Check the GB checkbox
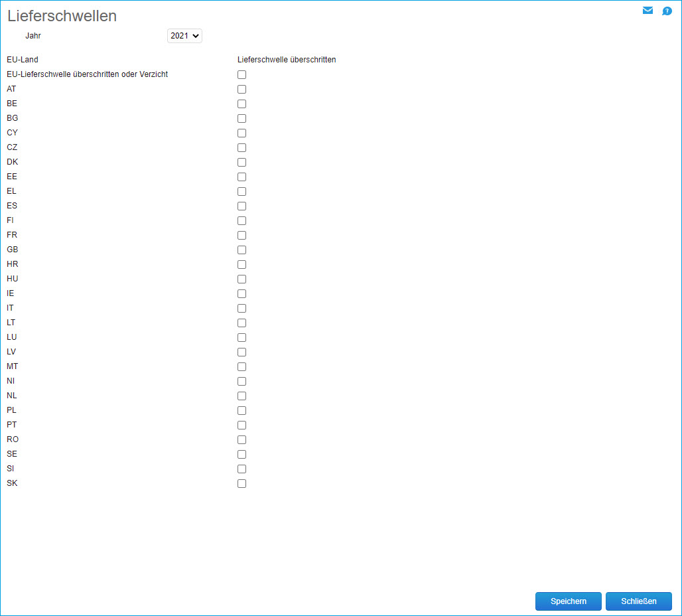682x616 pixels. (242, 250)
